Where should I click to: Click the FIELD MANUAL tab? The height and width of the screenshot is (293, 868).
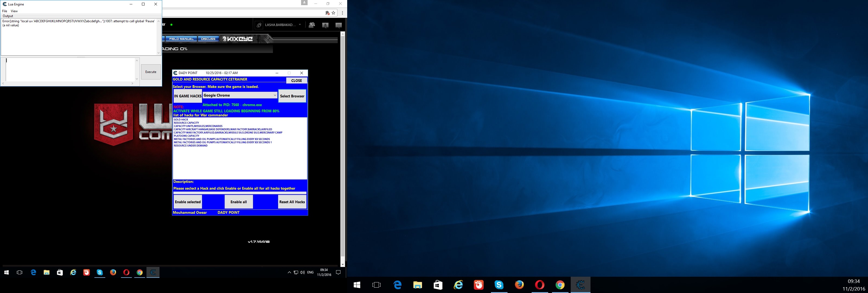pyautogui.click(x=181, y=39)
